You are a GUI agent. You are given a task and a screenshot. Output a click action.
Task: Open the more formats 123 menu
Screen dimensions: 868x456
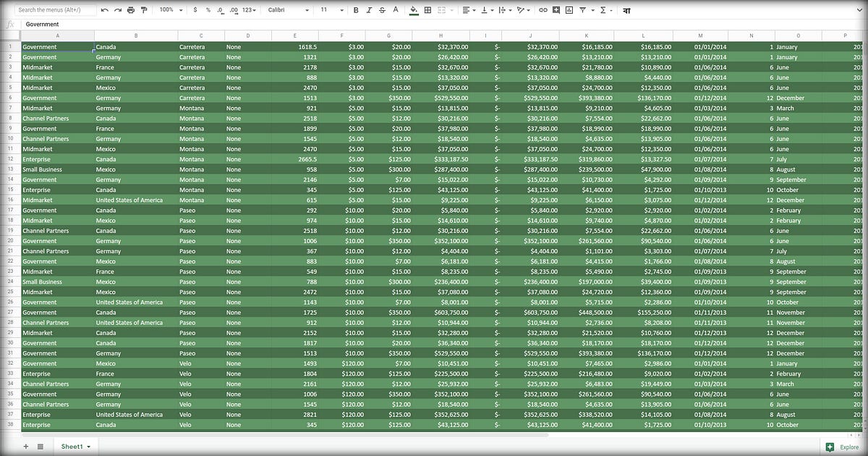click(x=249, y=10)
